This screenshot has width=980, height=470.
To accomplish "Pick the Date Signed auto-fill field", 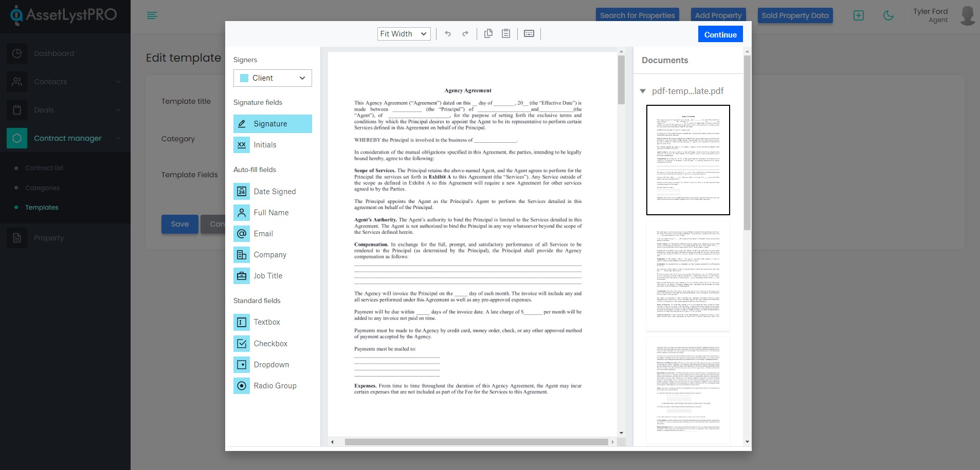I will [x=273, y=192].
